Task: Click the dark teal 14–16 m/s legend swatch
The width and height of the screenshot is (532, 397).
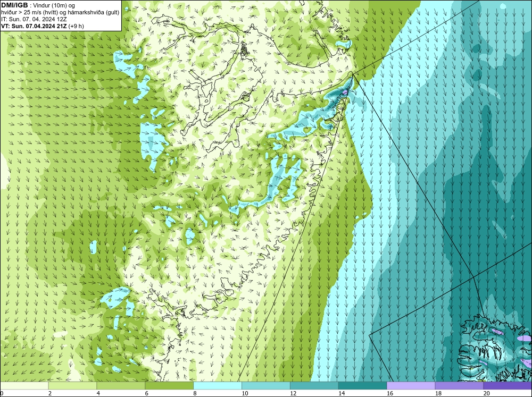Action: pos(362,385)
